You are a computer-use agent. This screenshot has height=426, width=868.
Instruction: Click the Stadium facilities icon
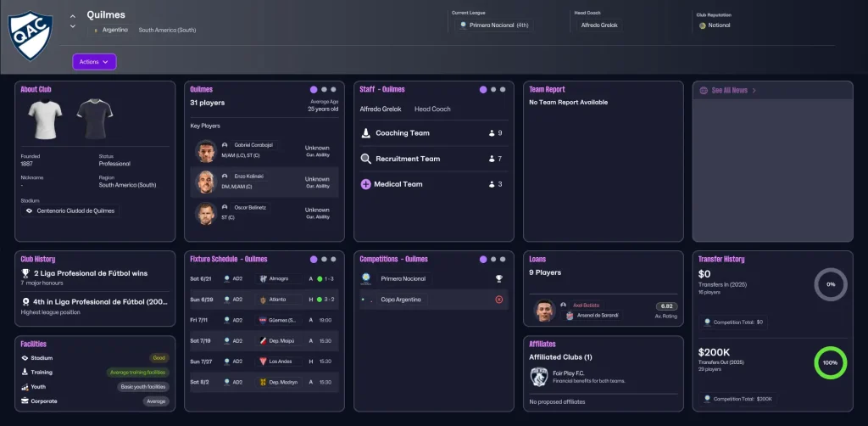click(25, 358)
